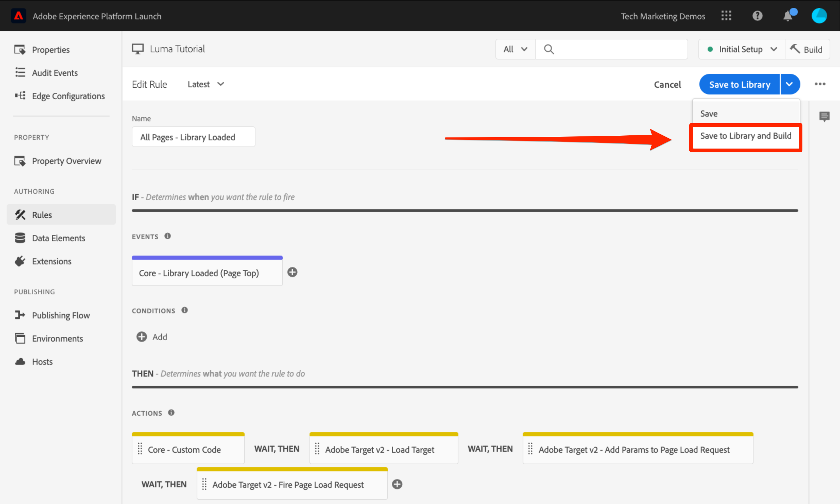Choose Save from the dropdown menu
The width and height of the screenshot is (840, 504).
709,114
